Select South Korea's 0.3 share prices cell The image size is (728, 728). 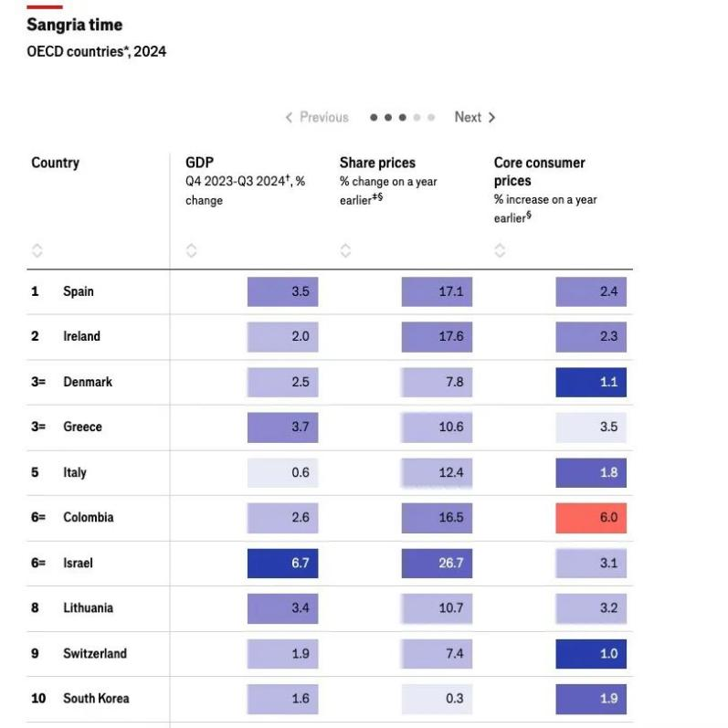pyautogui.click(x=437, y=699)
